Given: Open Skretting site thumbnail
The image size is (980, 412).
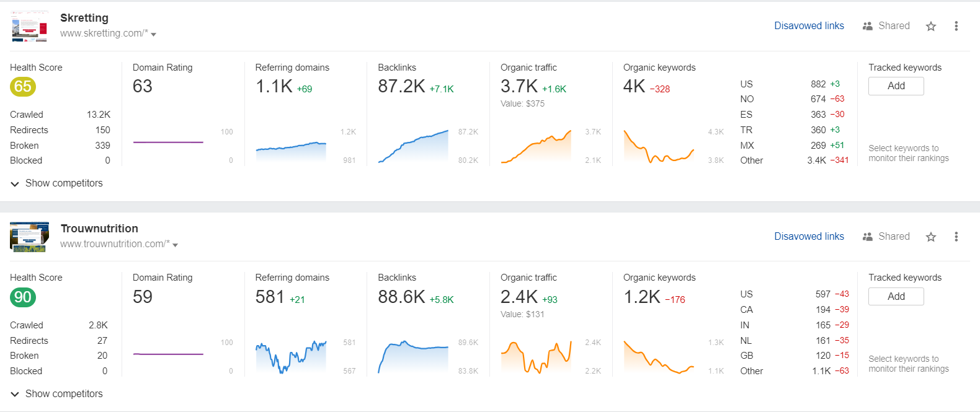Looking at the screenshot, I should point(29,27).
